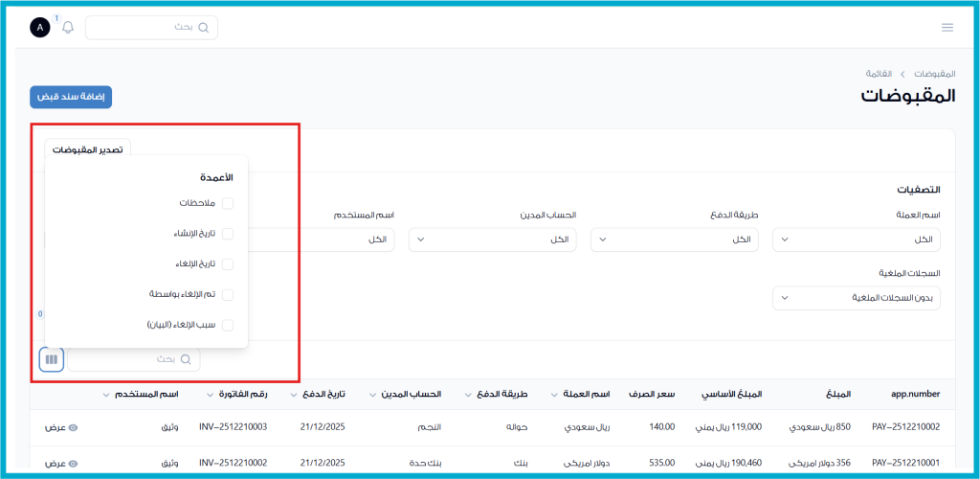This screenshot has height=479, width=980.
Task: Open the hamburger sidebar menu
Action: pos(947,28)
